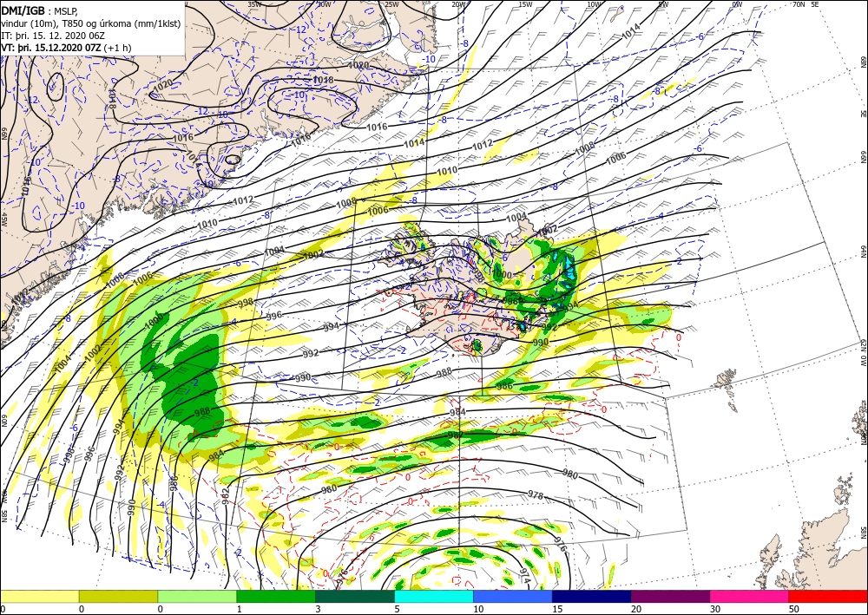The width and height of the screenshot is (868, 615).
Task: Click the "62N 0W" graticule label
Action: 863,353
